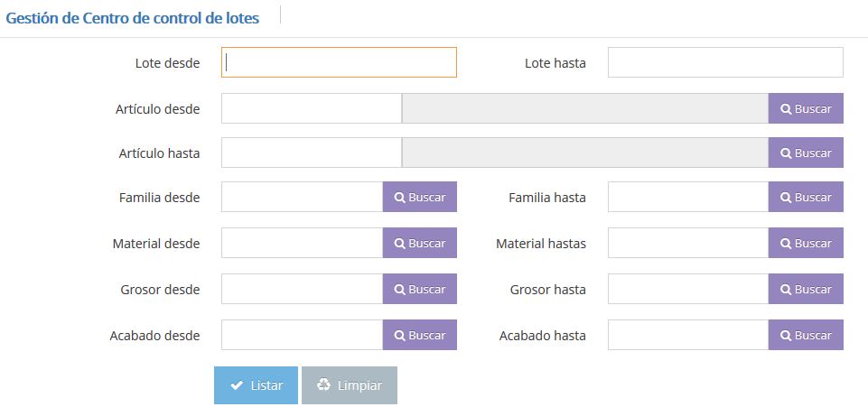The height and width of the screenshot is (407, 868).
Task: Click the Familia hasta label
Action: 547,198
